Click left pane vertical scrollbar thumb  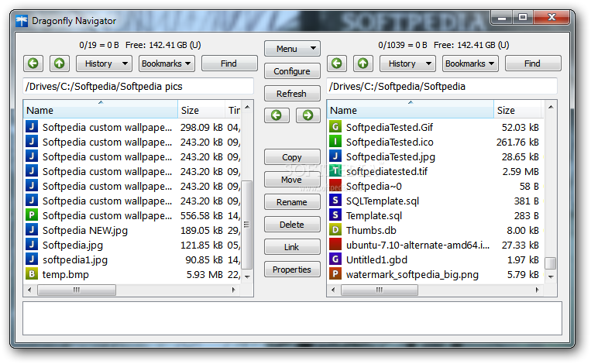247,225
